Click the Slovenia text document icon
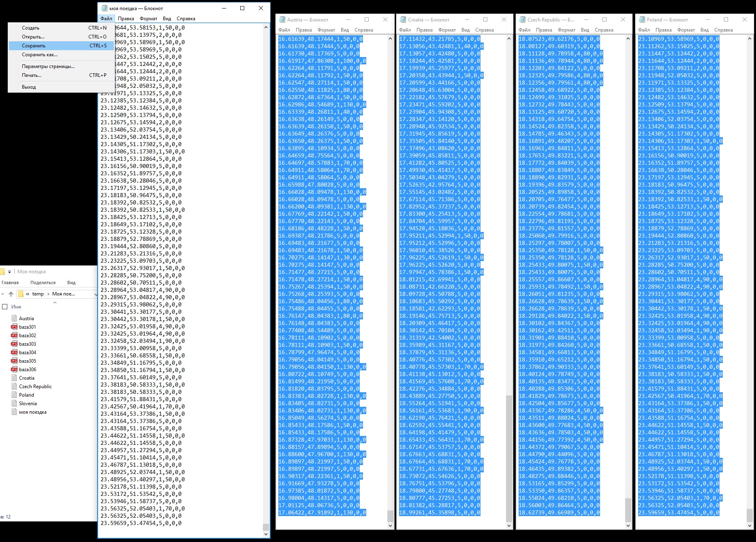 [x=14, y=404]
